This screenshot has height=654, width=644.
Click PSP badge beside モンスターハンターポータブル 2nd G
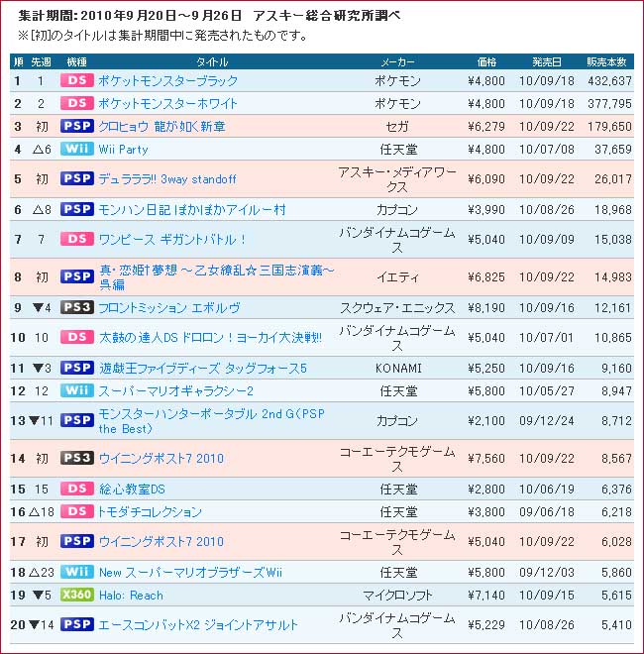[x=77, y=420]
